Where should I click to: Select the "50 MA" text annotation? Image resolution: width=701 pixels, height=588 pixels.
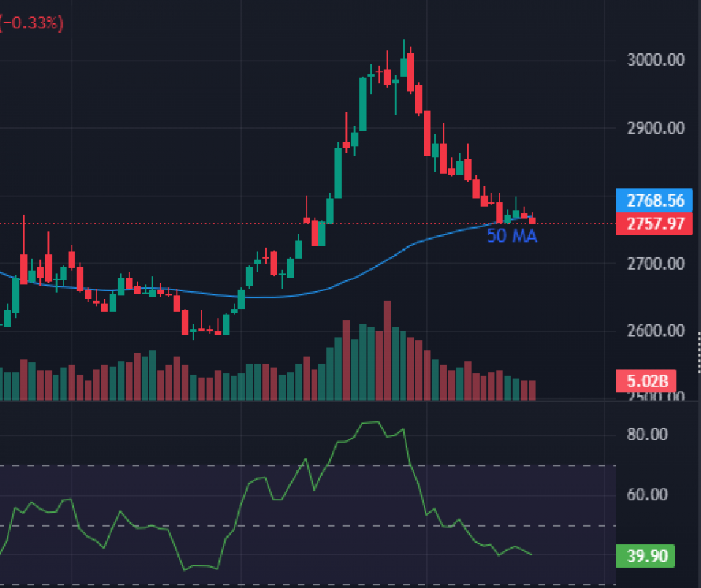pos(512,236)
